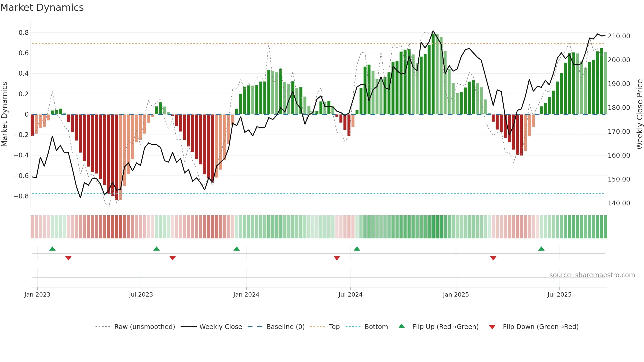Click the red flip-down marker before Jul 2024

(337, 258)
